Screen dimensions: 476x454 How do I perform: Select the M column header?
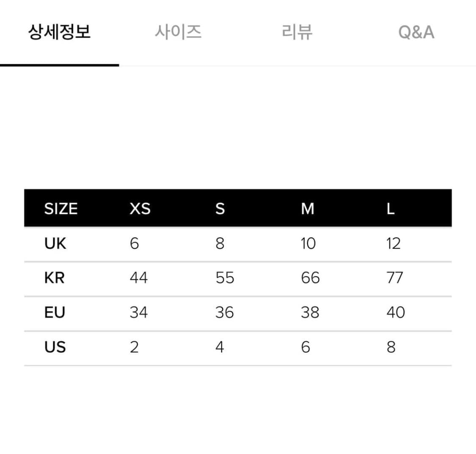pos(308,208)
